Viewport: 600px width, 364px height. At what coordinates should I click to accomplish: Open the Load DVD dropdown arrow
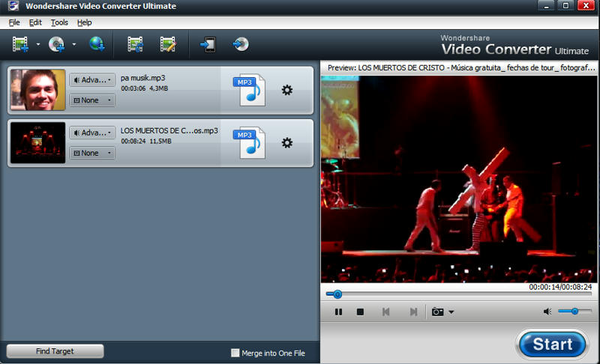[74, 44]
